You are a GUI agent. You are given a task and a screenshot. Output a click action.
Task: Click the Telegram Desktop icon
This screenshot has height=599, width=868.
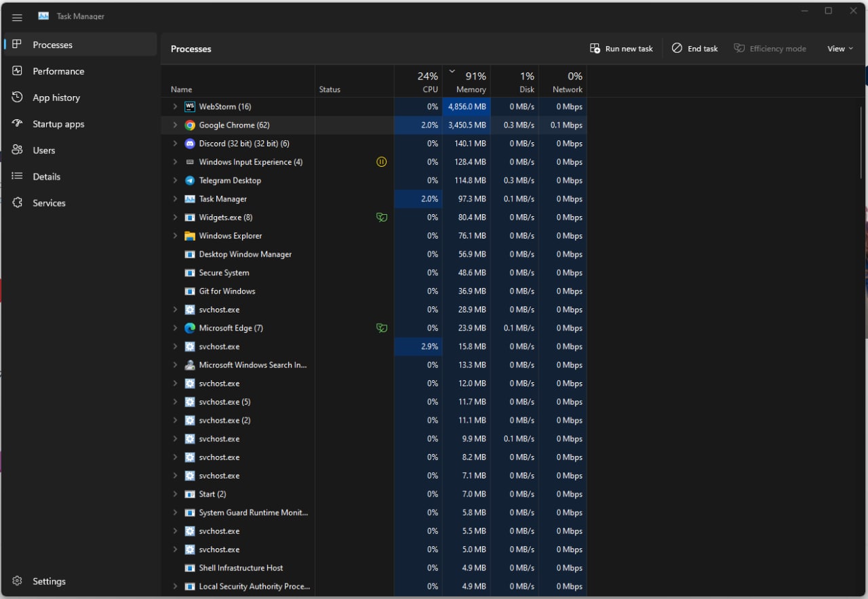(190, 180)
